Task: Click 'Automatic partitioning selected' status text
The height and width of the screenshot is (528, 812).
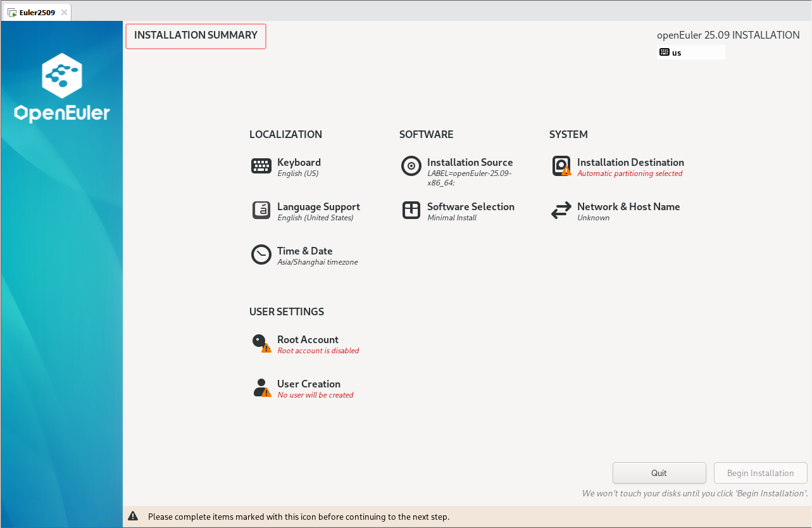Action: 630,173
